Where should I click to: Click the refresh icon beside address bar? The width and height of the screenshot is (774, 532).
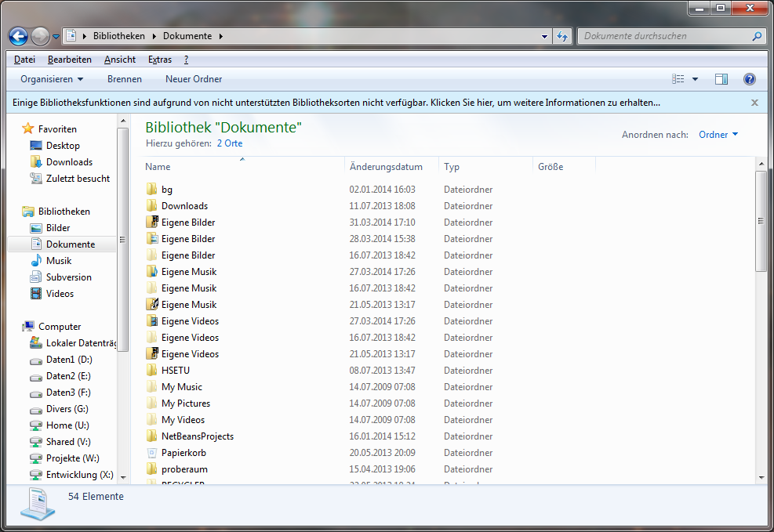tap(562, 36)
